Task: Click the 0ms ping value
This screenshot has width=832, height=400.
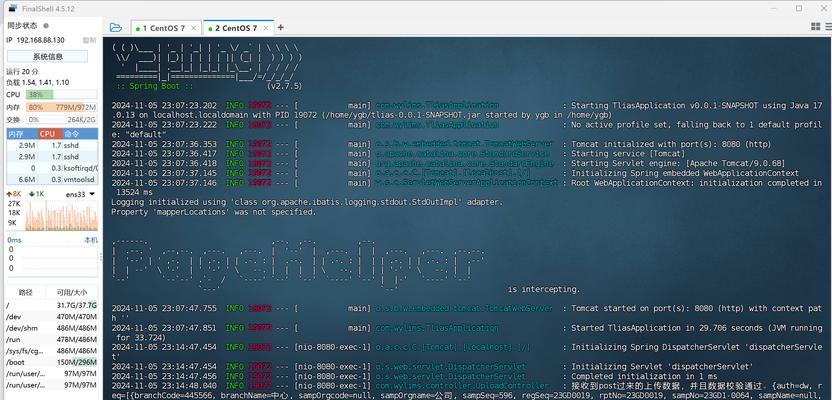Action: coord(14,240)
